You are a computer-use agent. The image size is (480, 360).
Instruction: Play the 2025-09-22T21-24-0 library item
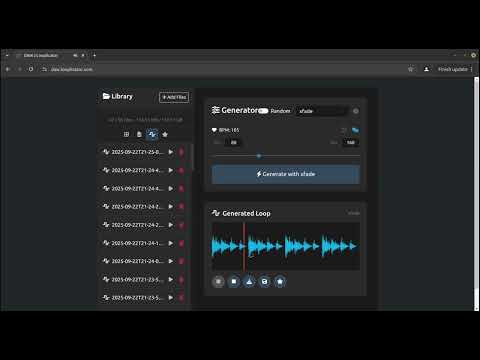(171, 261)
